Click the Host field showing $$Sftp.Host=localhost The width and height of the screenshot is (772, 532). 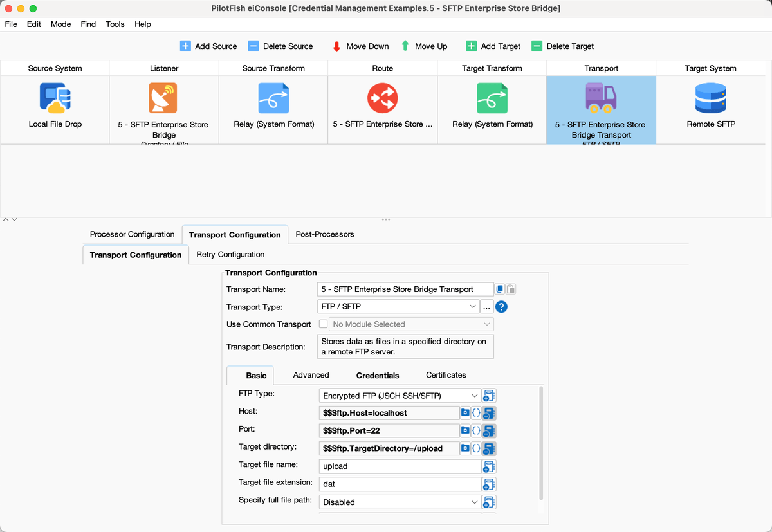point(389,413)
